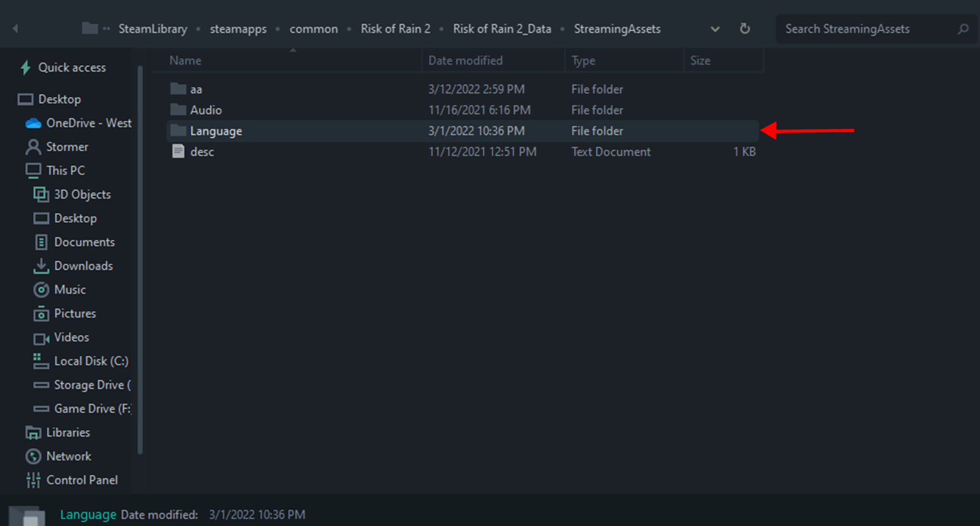Click the Game Drive (F:) icon
The height and width of the screenshot is (526, 980).
pos(41,409)
